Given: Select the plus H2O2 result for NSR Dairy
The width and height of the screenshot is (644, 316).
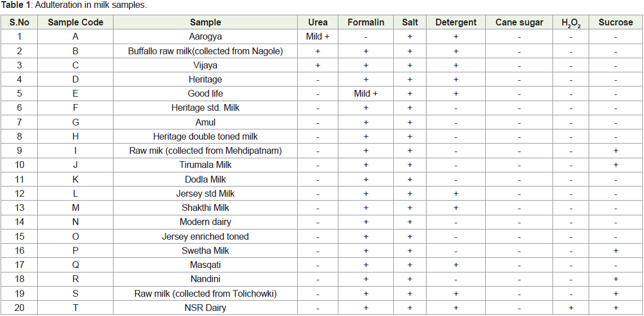Looking at the screenshot, I should point(571,308).
